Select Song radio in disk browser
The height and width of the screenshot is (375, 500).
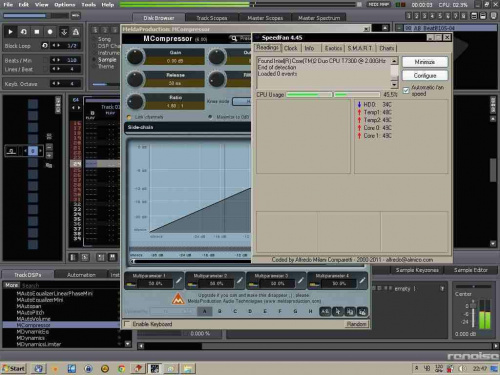94,39
